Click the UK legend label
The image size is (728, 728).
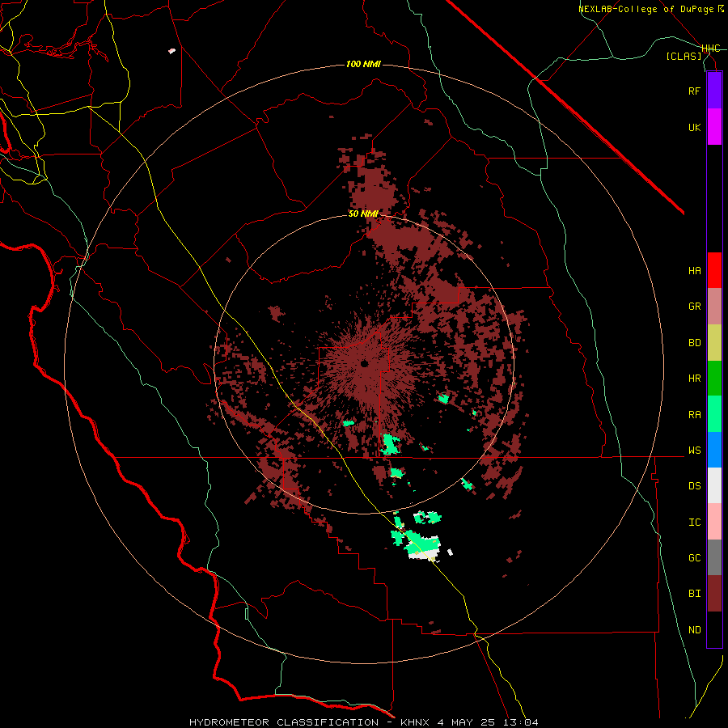[694, 127]
